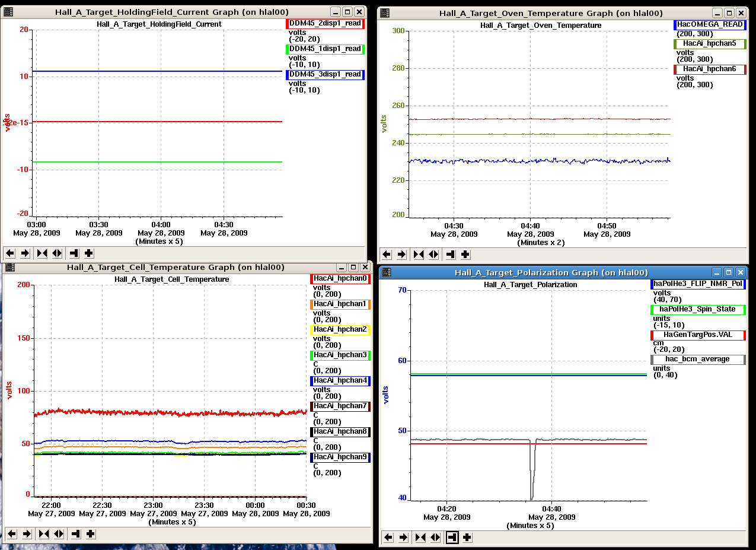The height and width of the screenshot is (550, 756).
Task: Enable auto-scroll in Oven_Temperature graph
Action: pos(451,255)
